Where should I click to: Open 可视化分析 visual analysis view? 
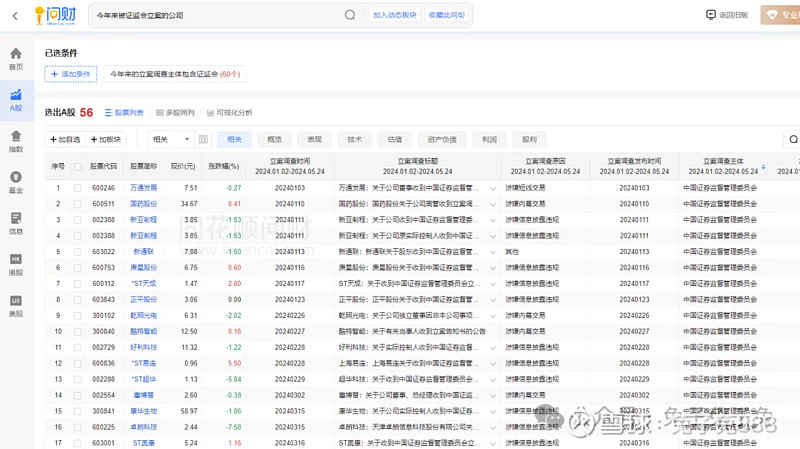tap(230, 112)
